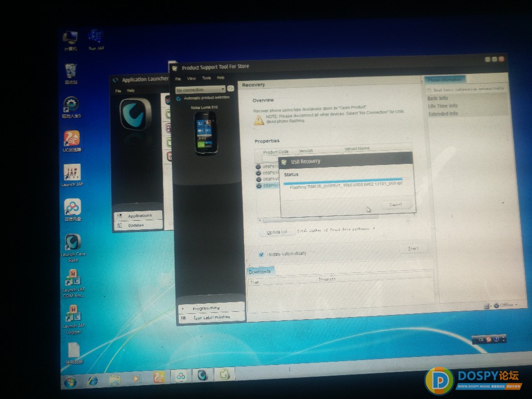The image size is (532, 399).
Task: Expand the Programming section
Action: point(211,308)
